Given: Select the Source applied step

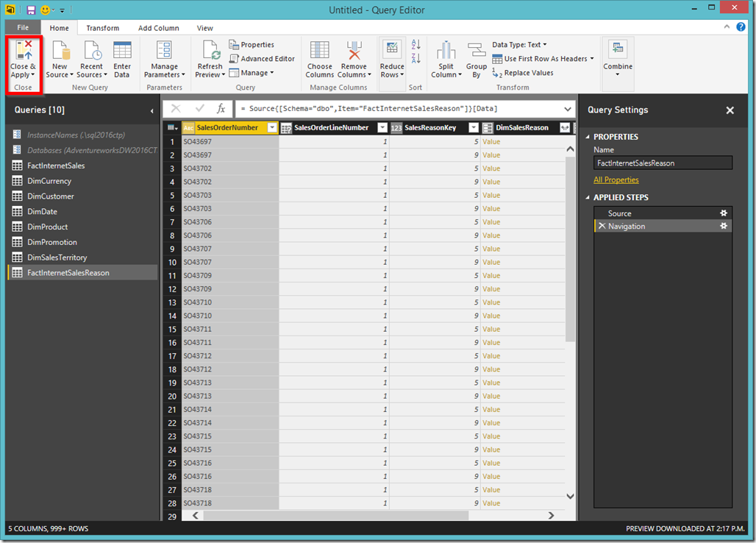Looking at the screenshot, I should coord(663,213).
